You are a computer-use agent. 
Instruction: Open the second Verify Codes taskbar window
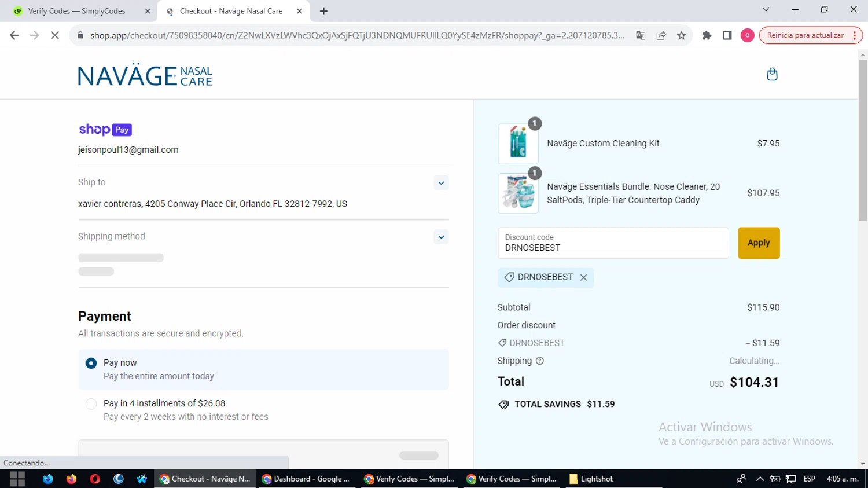click(x=512, y=479)
